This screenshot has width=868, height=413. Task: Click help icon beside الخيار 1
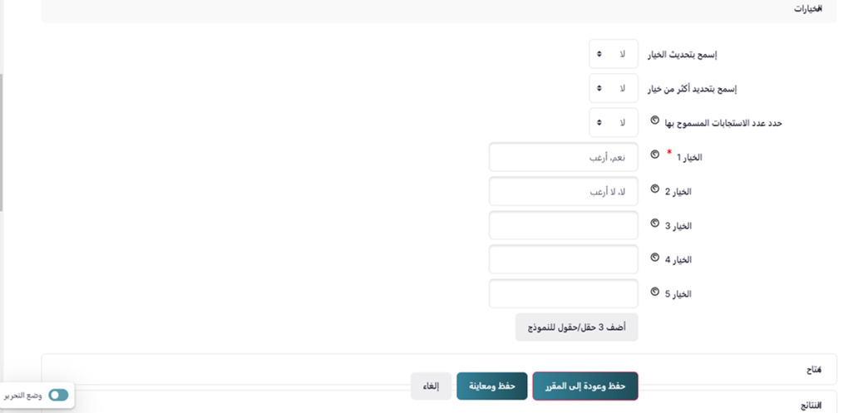655,155
